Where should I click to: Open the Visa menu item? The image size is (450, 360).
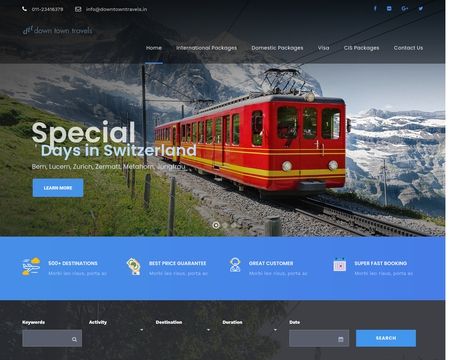[323, 48]
